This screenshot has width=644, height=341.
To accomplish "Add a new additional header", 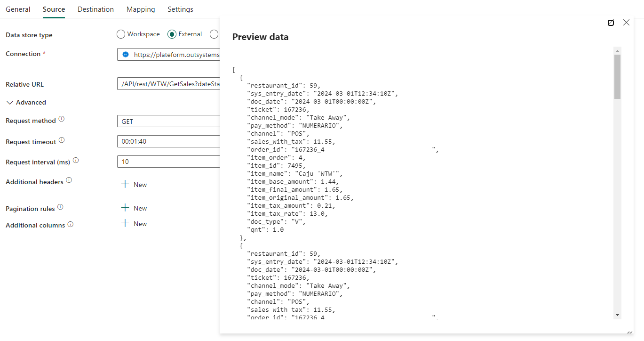I will pos(134,185).
